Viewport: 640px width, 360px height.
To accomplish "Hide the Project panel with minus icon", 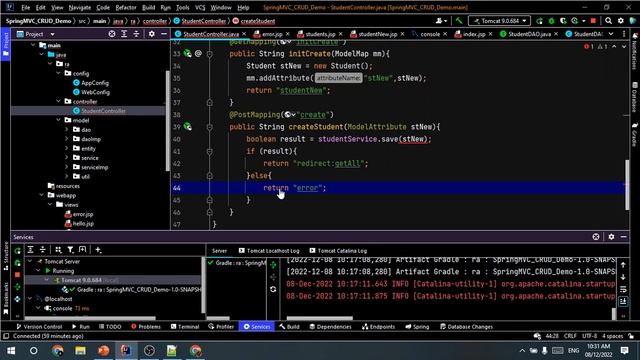I will tap(164, 34).
